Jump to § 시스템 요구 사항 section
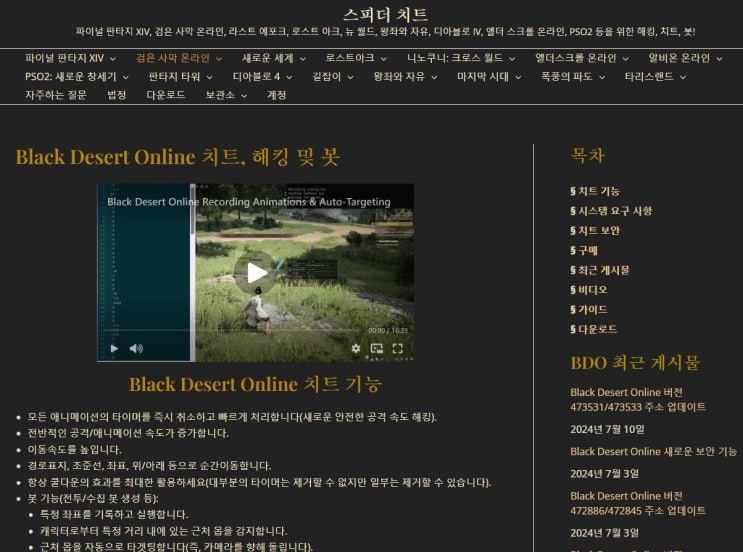The height and width of the screenshot is (552, 743). point(611,211)
